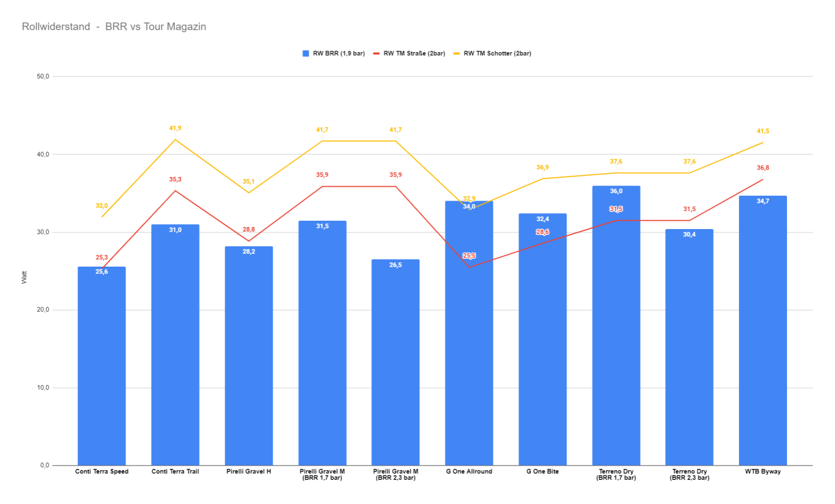Click the yellow RW TM Schotter legend marker

[457, 53]
